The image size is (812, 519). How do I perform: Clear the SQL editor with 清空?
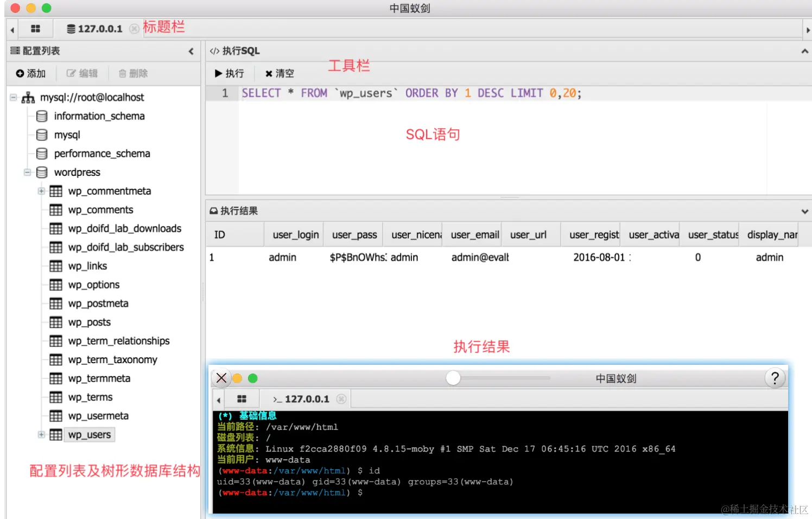pos(280,73)
